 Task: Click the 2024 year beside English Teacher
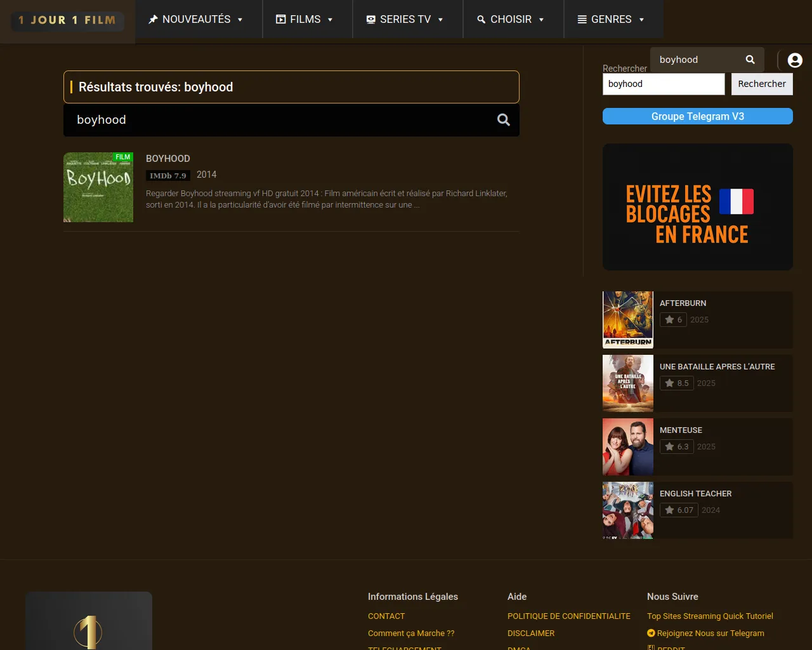point(710,510)
